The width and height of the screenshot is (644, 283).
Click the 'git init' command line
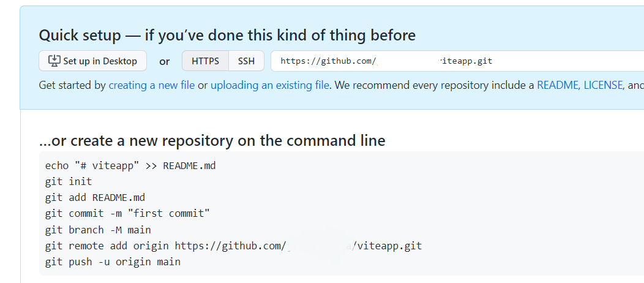coord(69,181)
